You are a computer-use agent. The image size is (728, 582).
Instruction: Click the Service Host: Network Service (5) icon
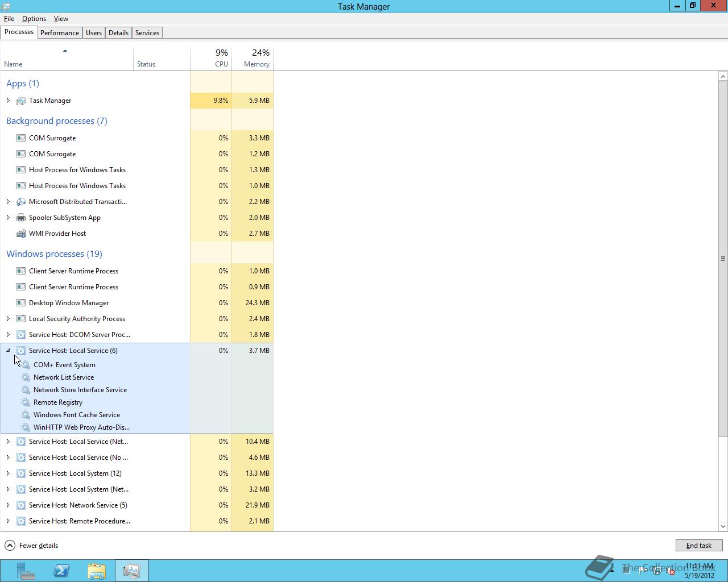21,505
